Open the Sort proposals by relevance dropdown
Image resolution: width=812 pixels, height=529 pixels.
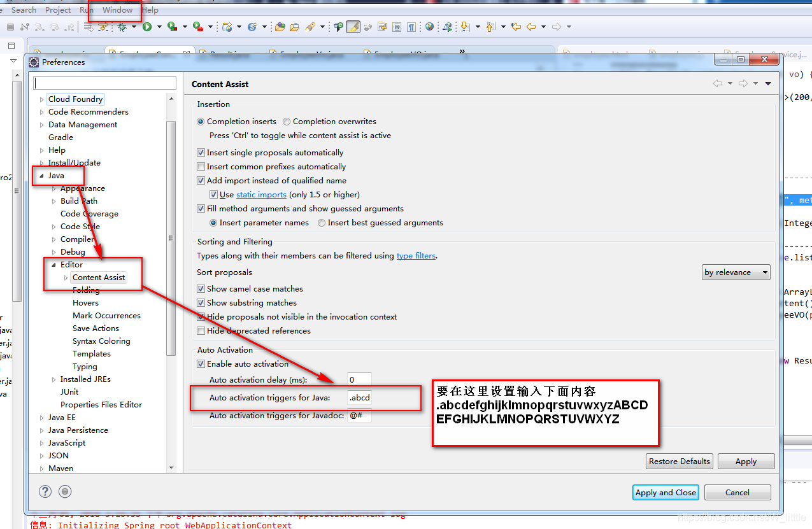(x=736, y=272)
